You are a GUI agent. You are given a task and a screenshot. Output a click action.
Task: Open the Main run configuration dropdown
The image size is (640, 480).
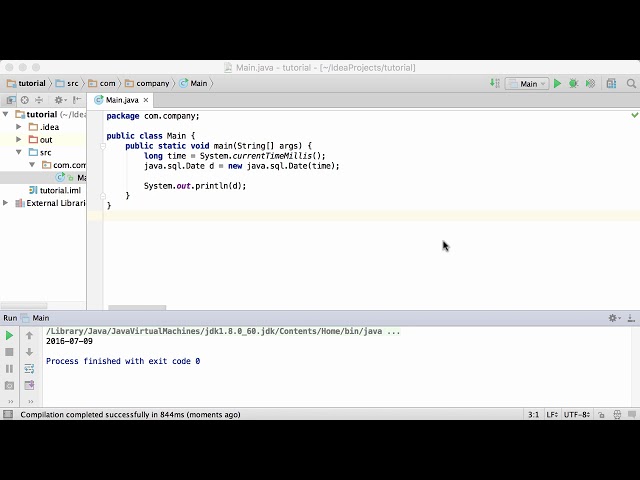[x=527, y=84]
